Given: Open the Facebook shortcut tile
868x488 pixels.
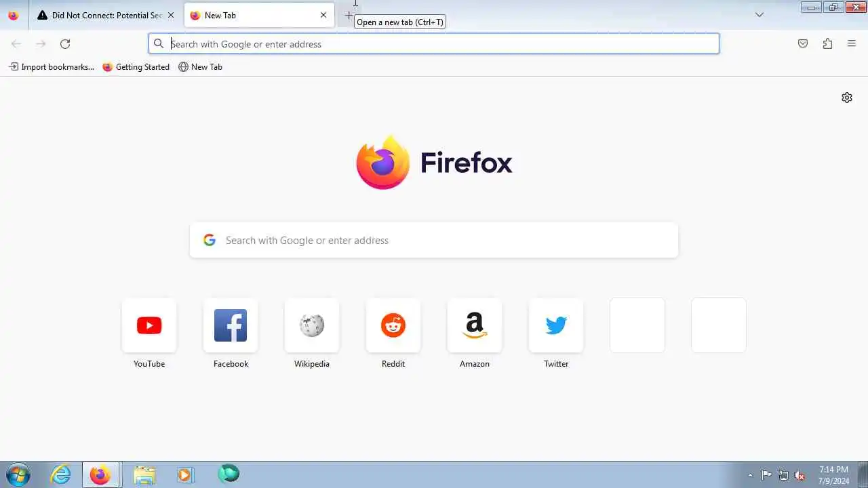Looking at the screenshot, I should pyautogui.click(x=231, y=325).
